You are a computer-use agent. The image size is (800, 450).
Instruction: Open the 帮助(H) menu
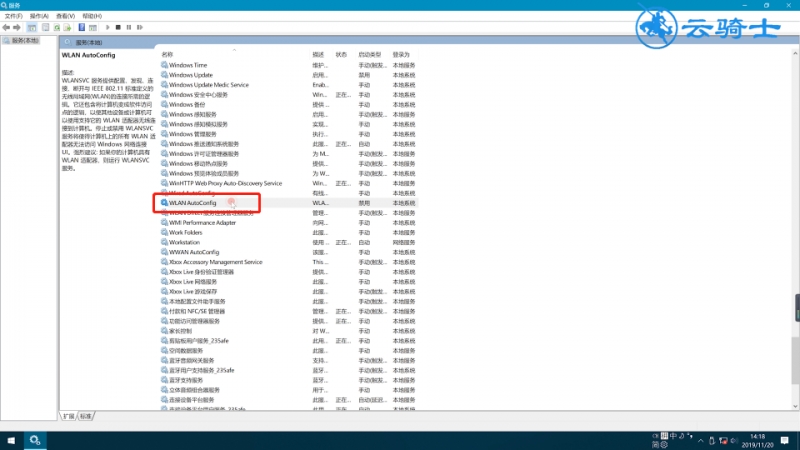pyautogui.click(x=92, y=16)
